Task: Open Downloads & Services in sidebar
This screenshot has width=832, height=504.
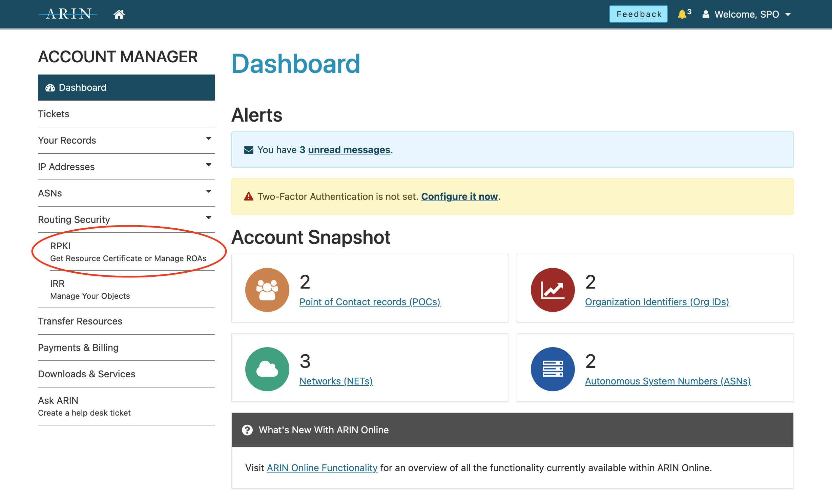Action: [x=126, y=374]
